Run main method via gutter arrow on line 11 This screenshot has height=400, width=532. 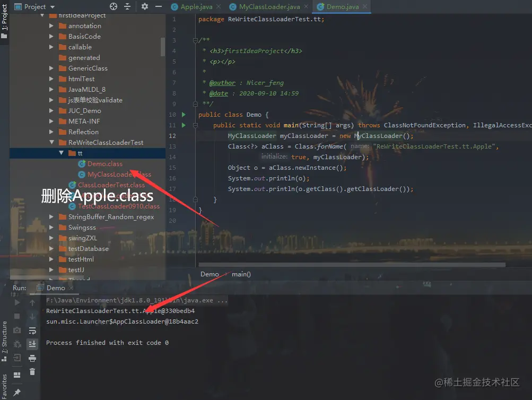[x=184, y=125]
